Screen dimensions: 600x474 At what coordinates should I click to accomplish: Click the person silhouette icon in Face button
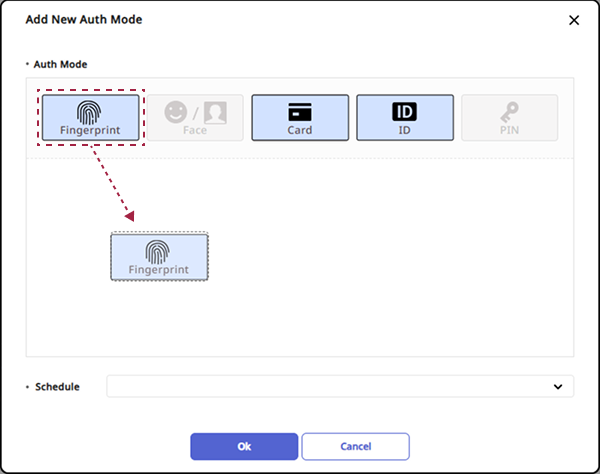[x=214, y=111]
